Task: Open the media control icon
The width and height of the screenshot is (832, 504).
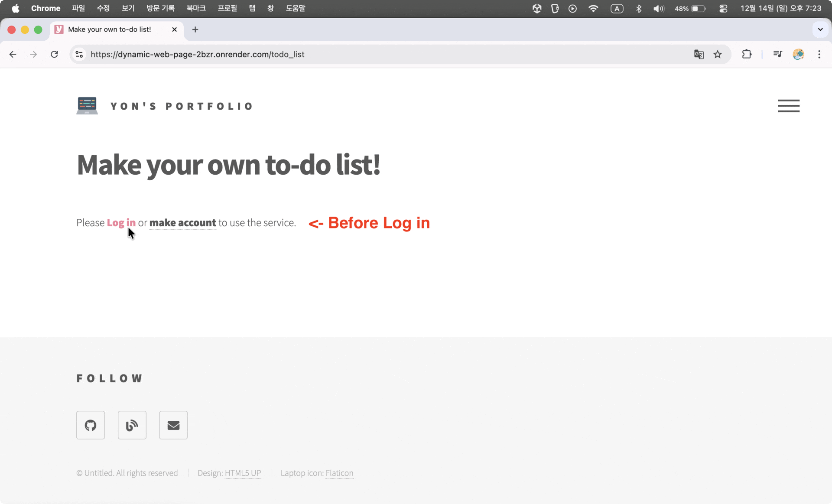Action: click(x=777, y=54)
